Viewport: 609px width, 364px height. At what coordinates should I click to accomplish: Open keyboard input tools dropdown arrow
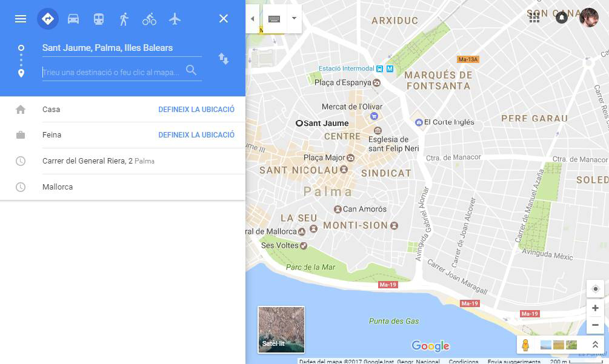[x=294, y=18]
